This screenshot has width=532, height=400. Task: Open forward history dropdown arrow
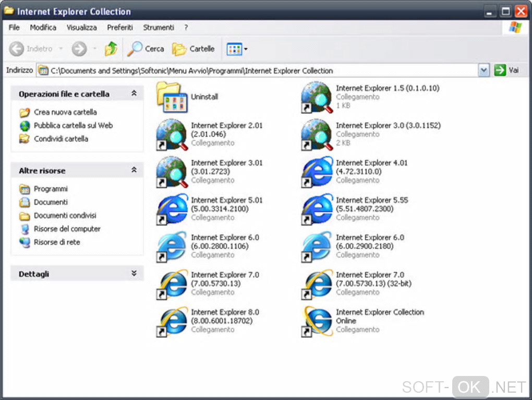[94, 49]
